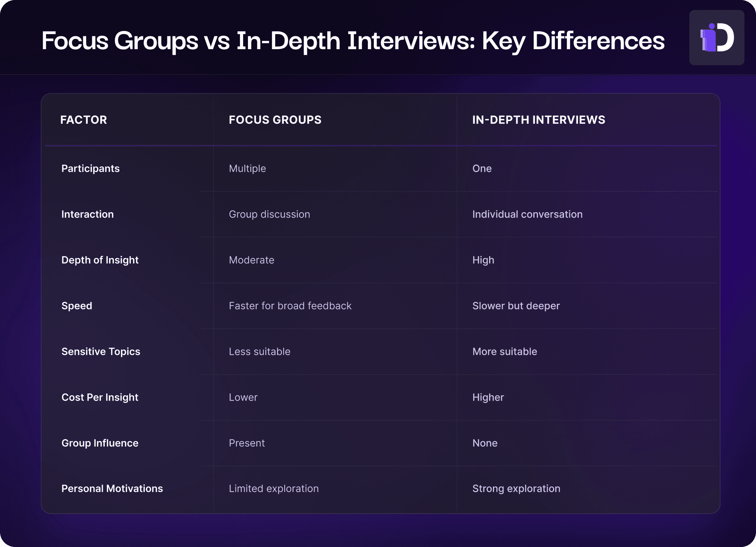
Task: Select the 'Group discussion' cell
Action: (269, 214)
